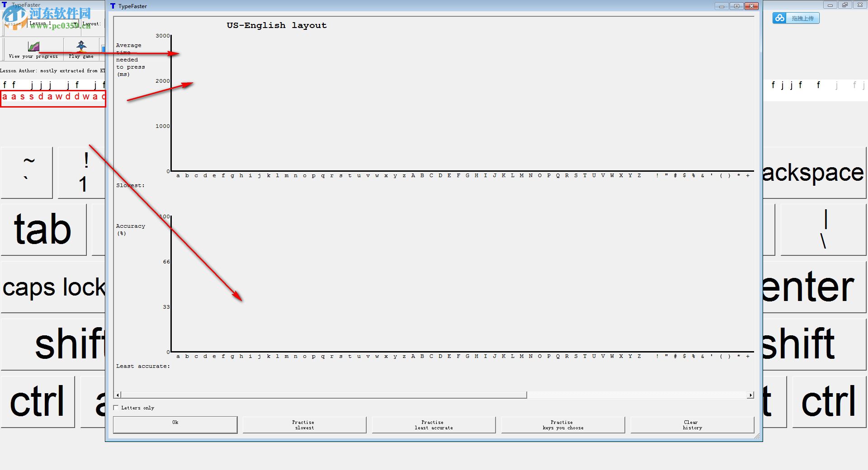Click the backspace key on virtual keyboard
The height and width of the screenshot is (470, 868).
tap(814, 173)
